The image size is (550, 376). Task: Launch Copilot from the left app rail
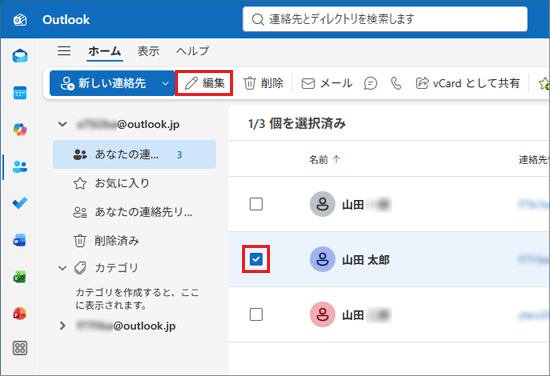coord(20,130)
